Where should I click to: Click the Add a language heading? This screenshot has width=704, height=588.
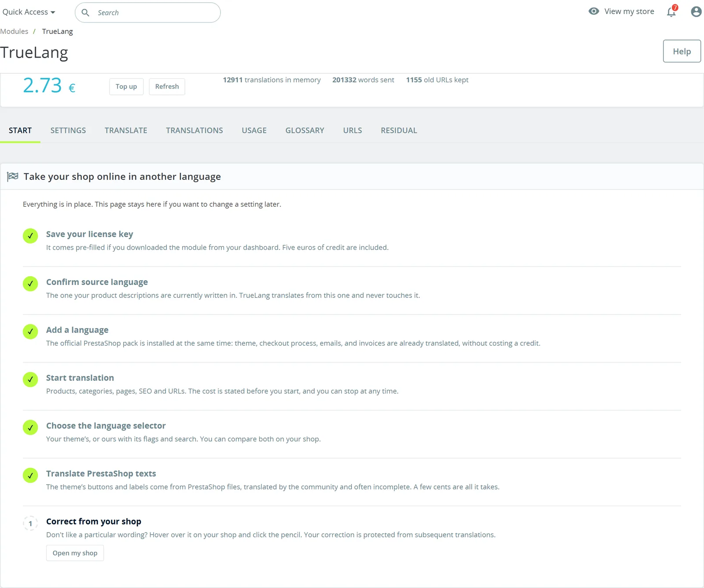(77, 330)
